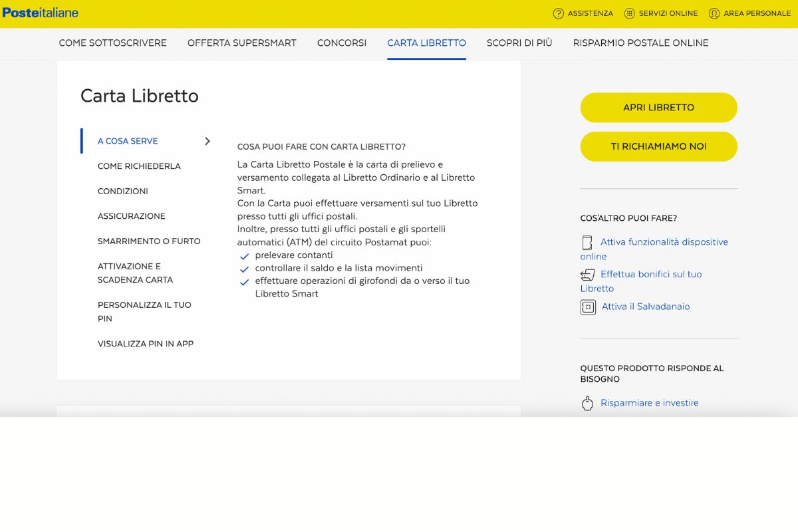Viewport: 798px width, 532px height.
Task: Click the Carta Libretto page heading
Action: pyautogui.click(x=140, y=96)
